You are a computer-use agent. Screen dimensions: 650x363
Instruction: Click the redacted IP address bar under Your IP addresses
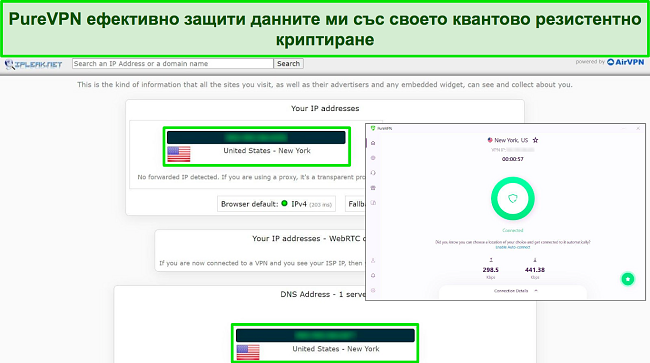click(x=256, y=138)
